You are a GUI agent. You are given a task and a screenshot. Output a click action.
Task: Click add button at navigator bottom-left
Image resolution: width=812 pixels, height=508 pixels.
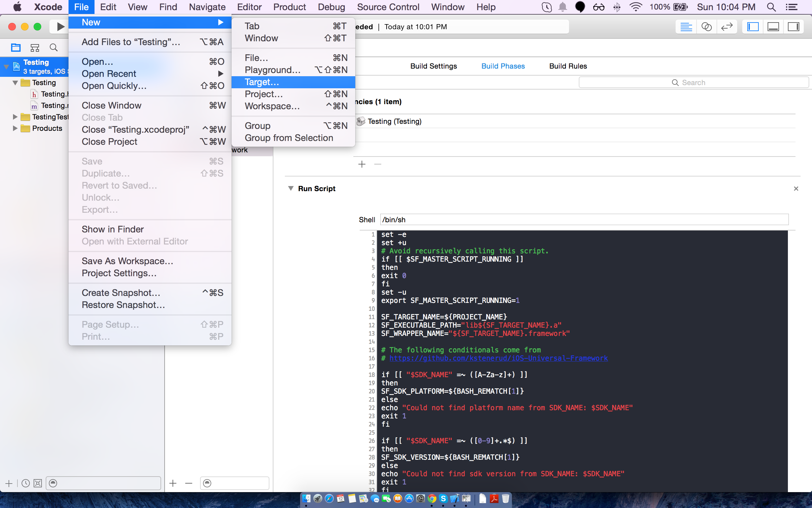tap(9, 484)
